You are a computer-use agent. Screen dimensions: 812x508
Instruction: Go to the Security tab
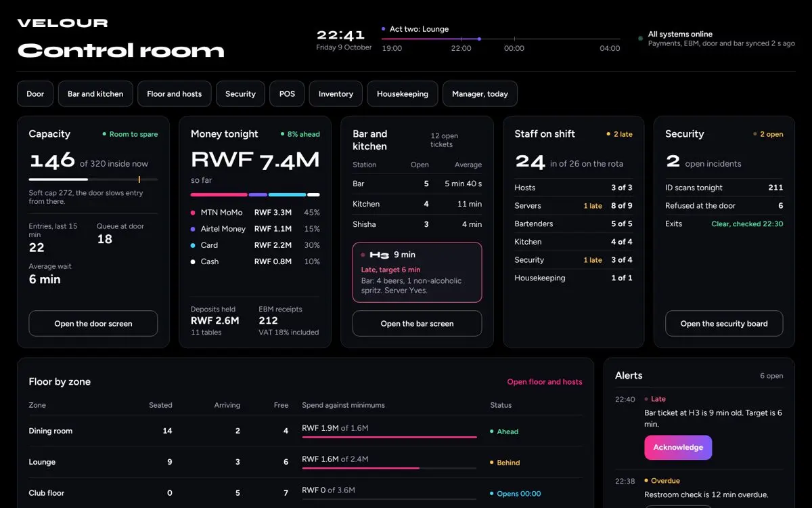tap(240, 94)
